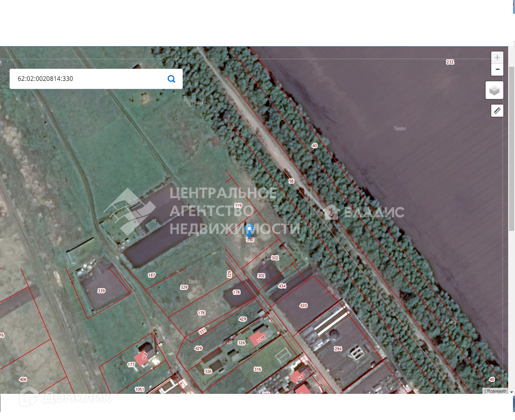Select parcel label 339
The width and height of the screenshot is (515, 420).
click(101, 290)
